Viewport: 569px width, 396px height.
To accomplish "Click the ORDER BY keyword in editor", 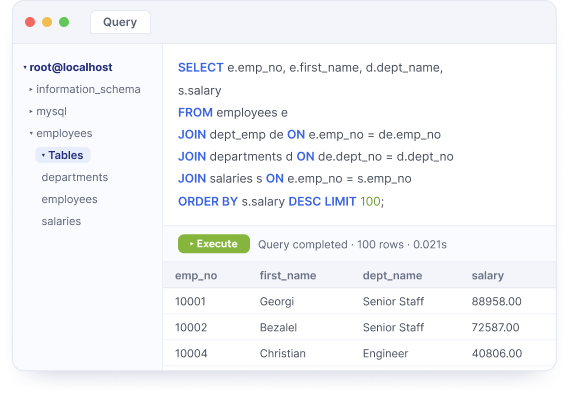I will 208,201.
